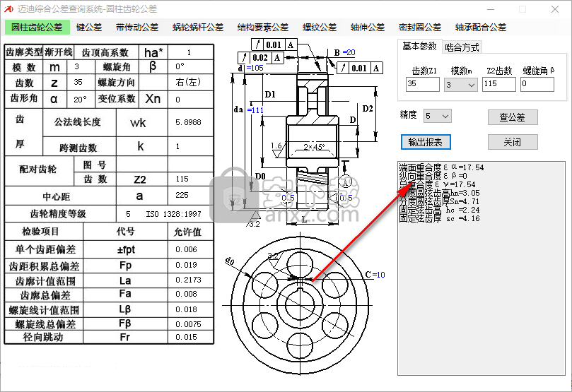
Task: Click the ISO 1328:1997 standard text
Action: (x=174, y=214)
